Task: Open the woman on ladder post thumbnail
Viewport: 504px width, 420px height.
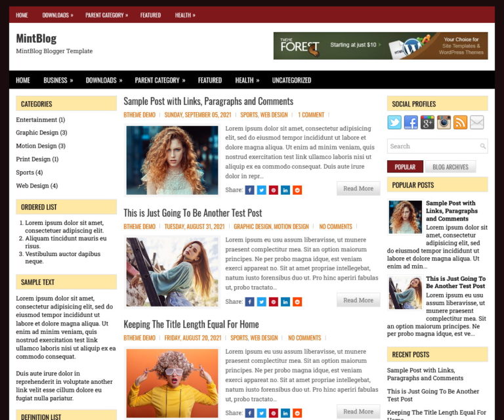Action: (172, 272)
